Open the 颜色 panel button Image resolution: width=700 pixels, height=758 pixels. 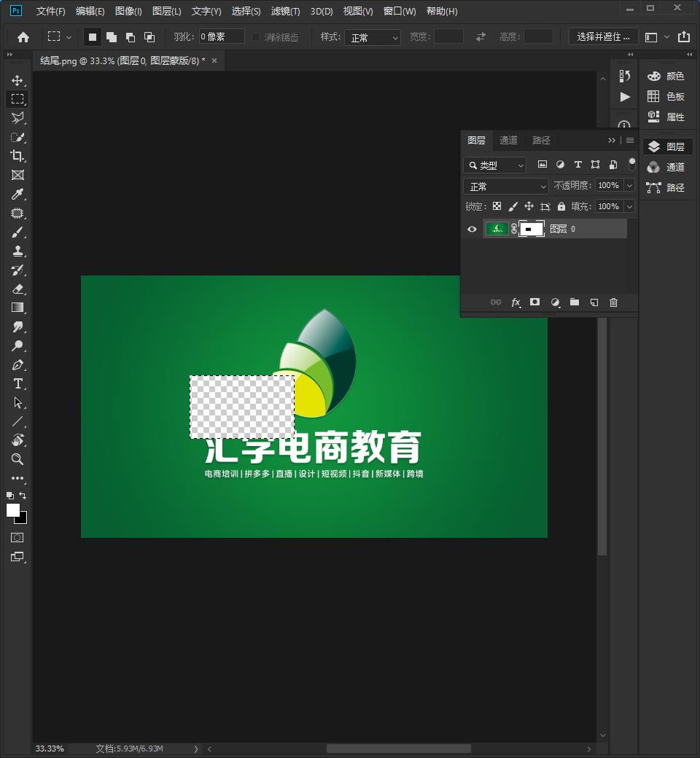pyautogui.click(x=666, y=77)
